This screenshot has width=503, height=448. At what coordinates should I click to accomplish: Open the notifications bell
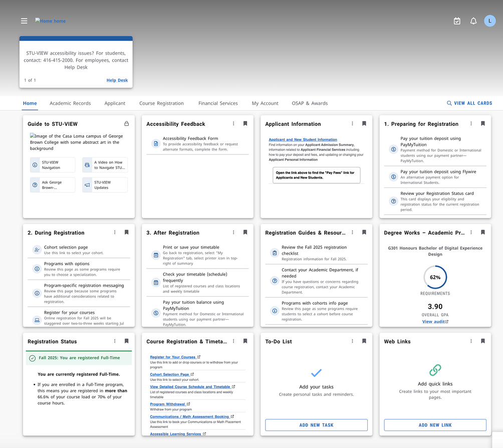pyautogui.click(x=473, y=21)
